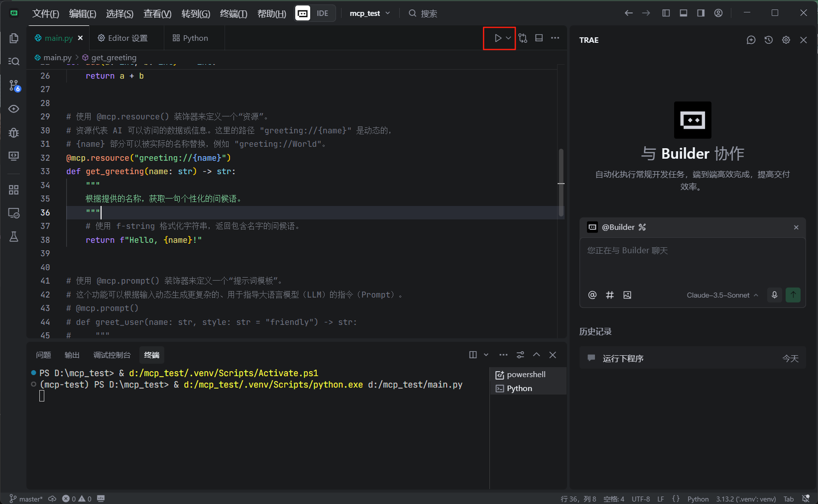Viewport: 818px width, 504px height.
Task: Open the 编辑(E) menu
Action: tap(83, 13)
